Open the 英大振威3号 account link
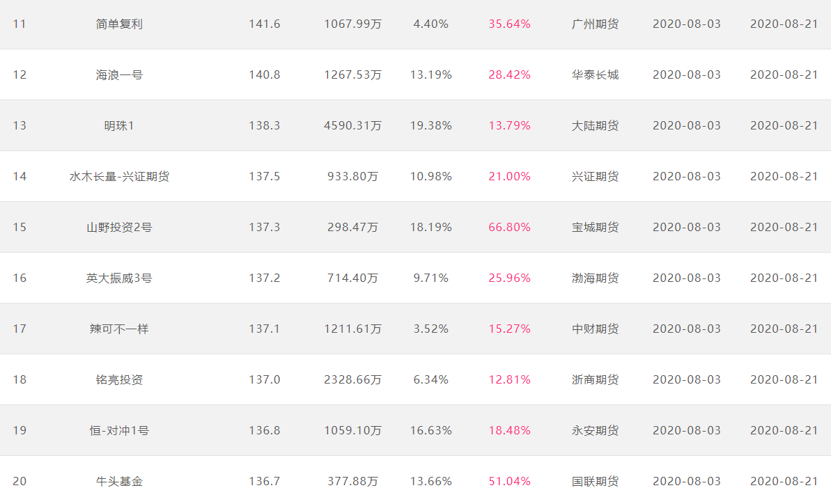 [x=119, y=278]
